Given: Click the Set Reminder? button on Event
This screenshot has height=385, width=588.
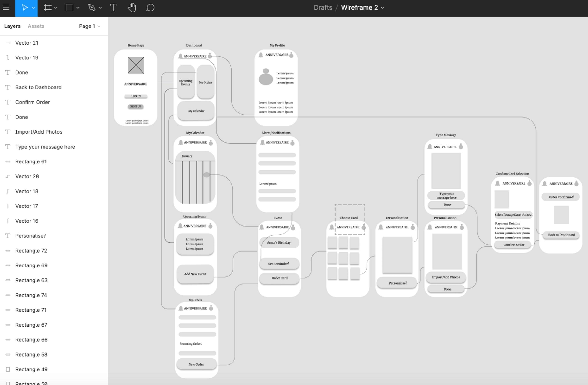Looking at the screenshot, I should [279, 264].
